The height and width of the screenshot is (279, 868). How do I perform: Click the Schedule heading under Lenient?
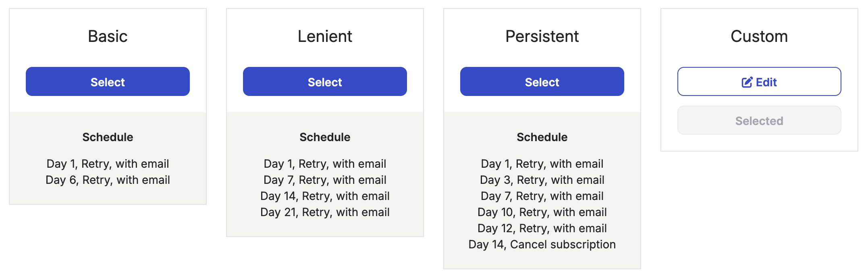(325, 137)
